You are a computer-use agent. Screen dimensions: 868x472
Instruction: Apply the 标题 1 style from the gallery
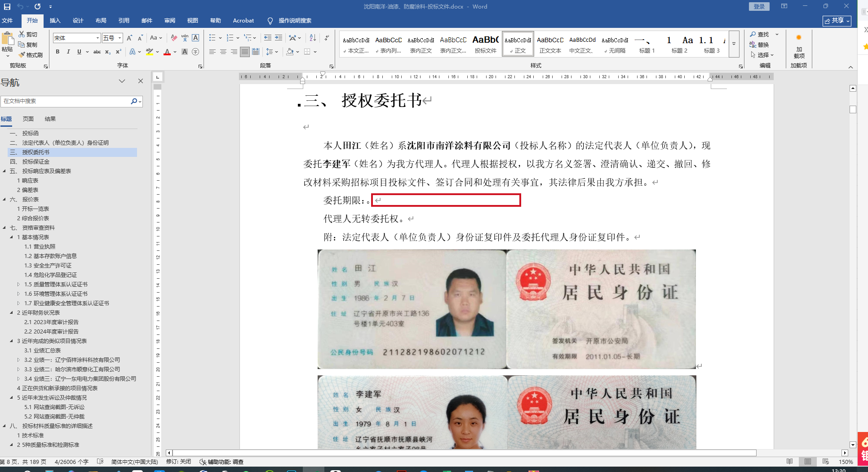click(x=647, y=44)
